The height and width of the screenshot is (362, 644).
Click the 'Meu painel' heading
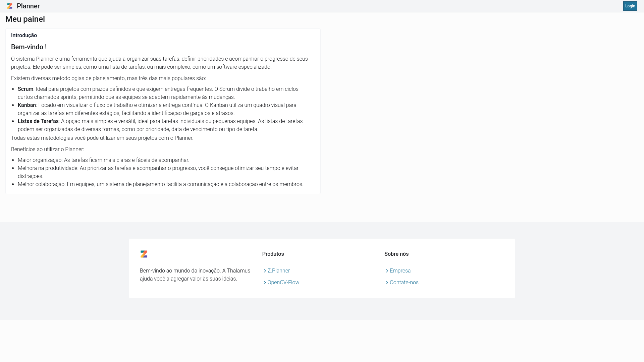[x=25, y=19]
